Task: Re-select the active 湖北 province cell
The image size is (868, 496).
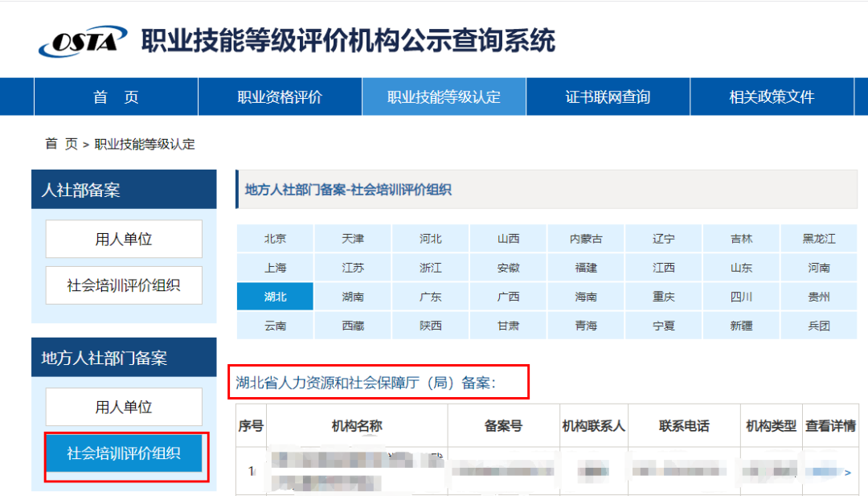Action: tap(274, 296)
